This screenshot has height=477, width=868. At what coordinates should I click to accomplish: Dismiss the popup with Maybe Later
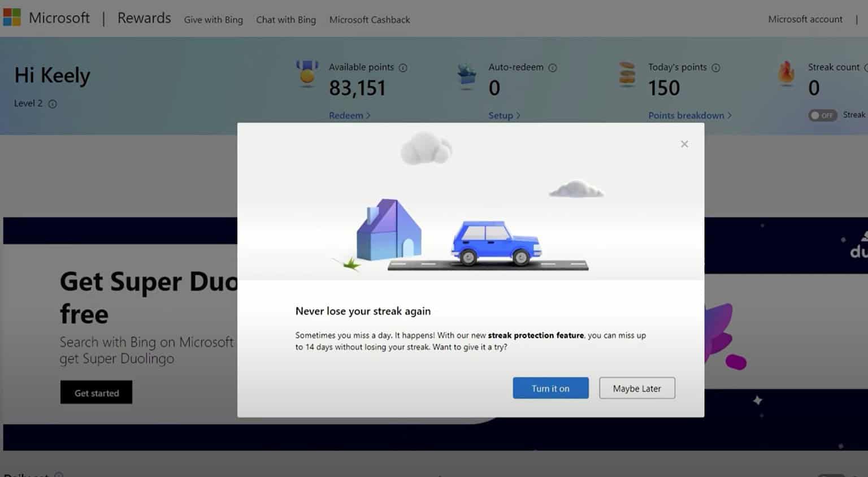click(x=637, y=388)
